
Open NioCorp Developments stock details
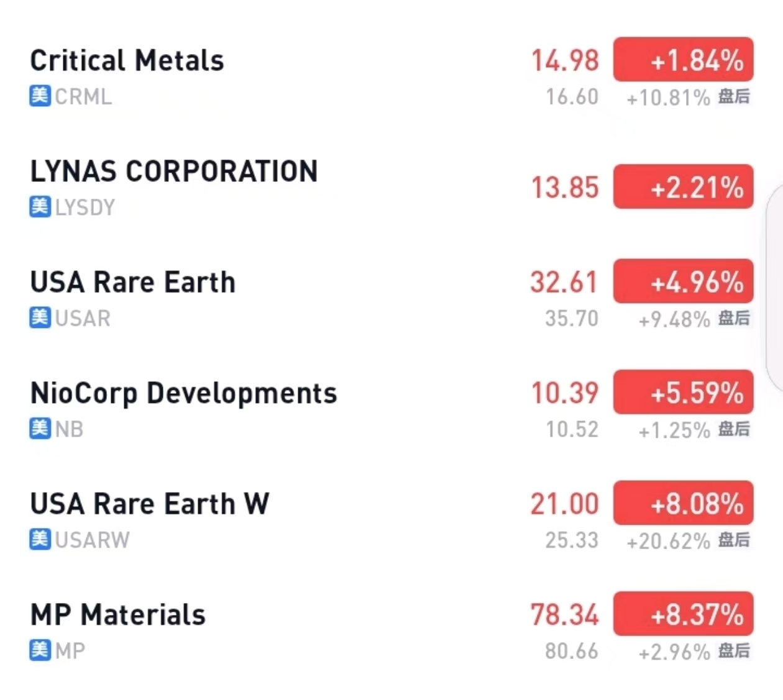183,393
